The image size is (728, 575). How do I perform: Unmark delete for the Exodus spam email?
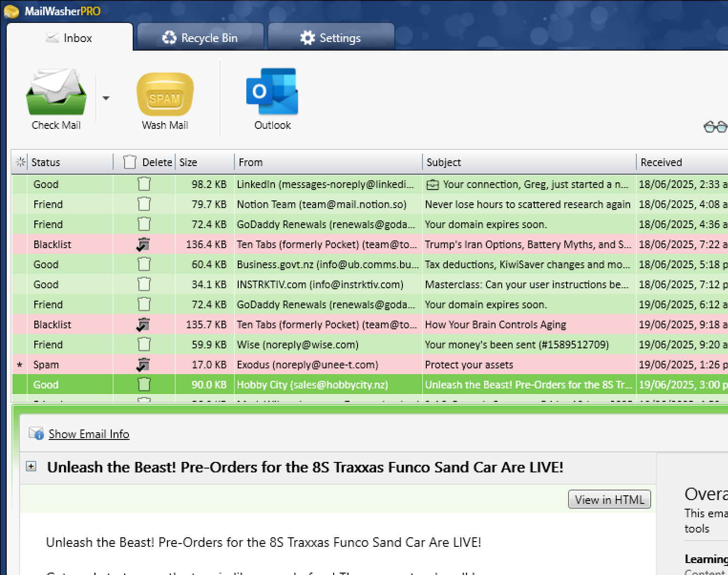pyautogui.click(x=143, y=365)
